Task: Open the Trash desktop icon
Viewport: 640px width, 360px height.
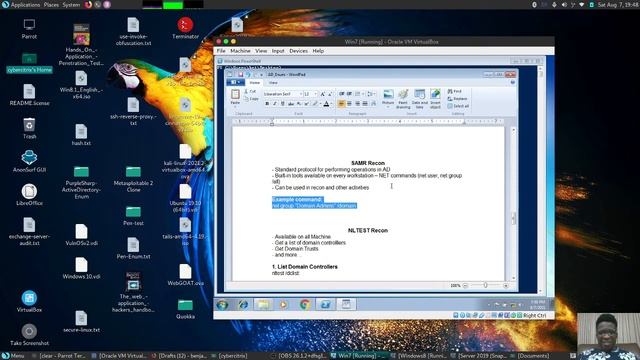Action: coord(29,128)
